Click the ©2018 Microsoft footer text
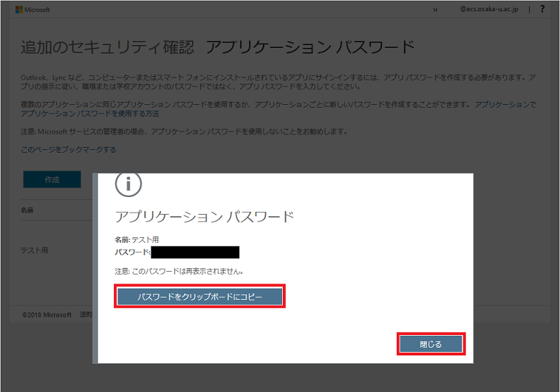Viewport: 560px width, 392px height. tap(46, 315)
